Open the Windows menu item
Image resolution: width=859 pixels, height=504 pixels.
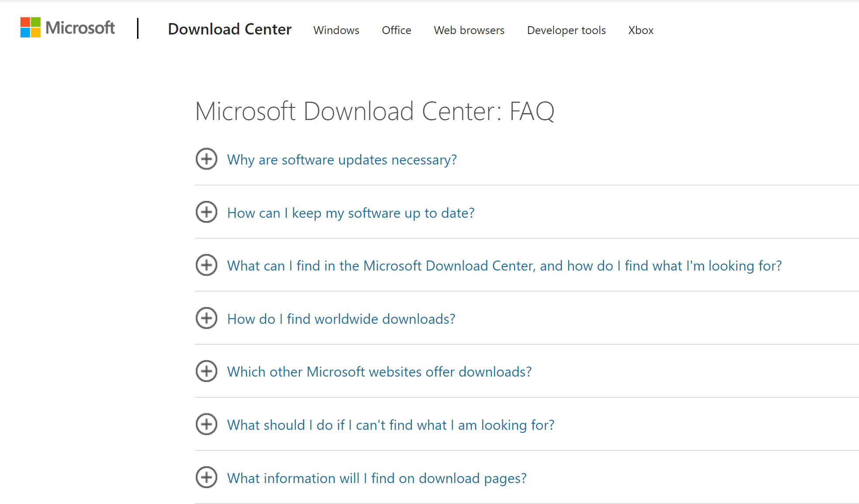tap(336, 30)
